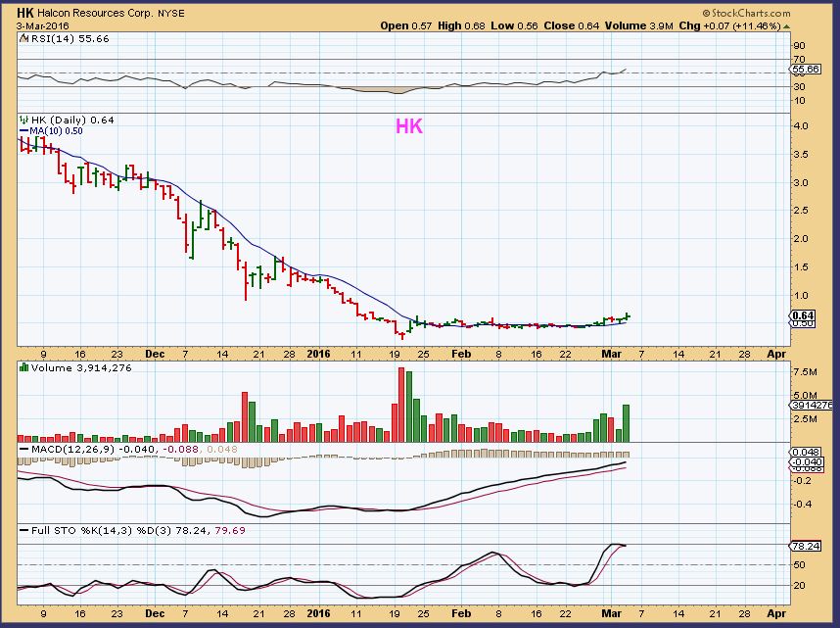The image size is (840, 628).
Task: Click the 3.0 price axis label
Action: pyautogui.click(x=802, y=182)
